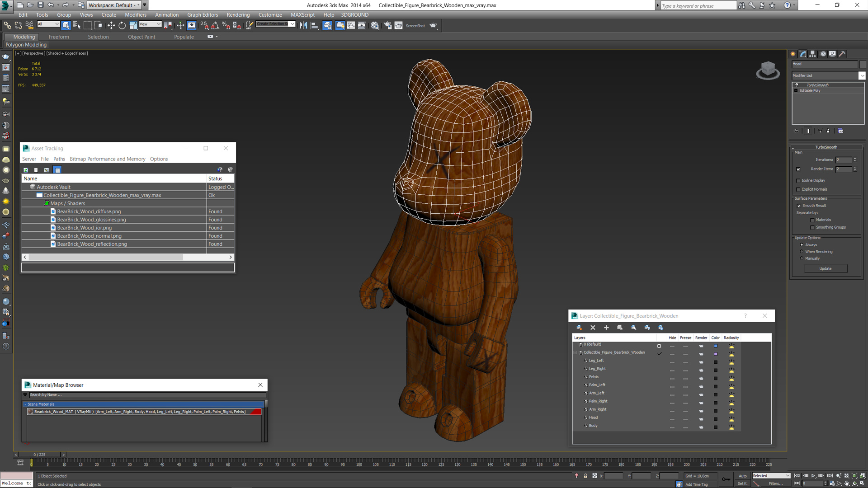Image resolution: width=868 pixels, height=488 pixels.
Task: Click Pin Stack icon under modifier stack
Action: [797, 131]
